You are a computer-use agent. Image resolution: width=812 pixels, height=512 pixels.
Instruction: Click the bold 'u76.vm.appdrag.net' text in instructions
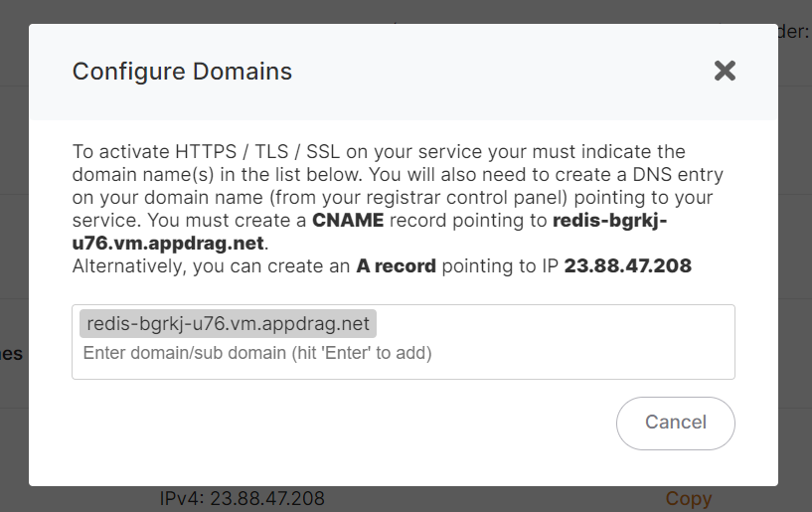[x=168, y=243]
